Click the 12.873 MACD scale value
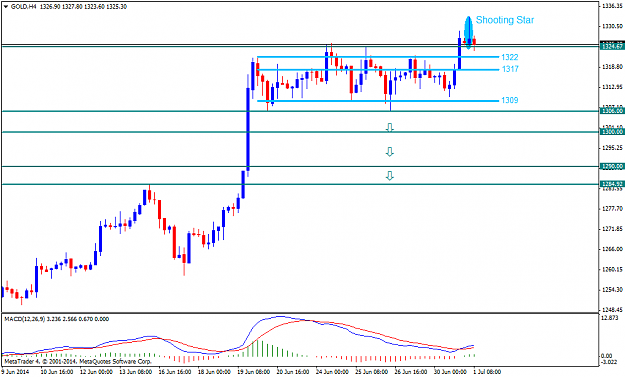625x377 pixels. tap(609, 318)
